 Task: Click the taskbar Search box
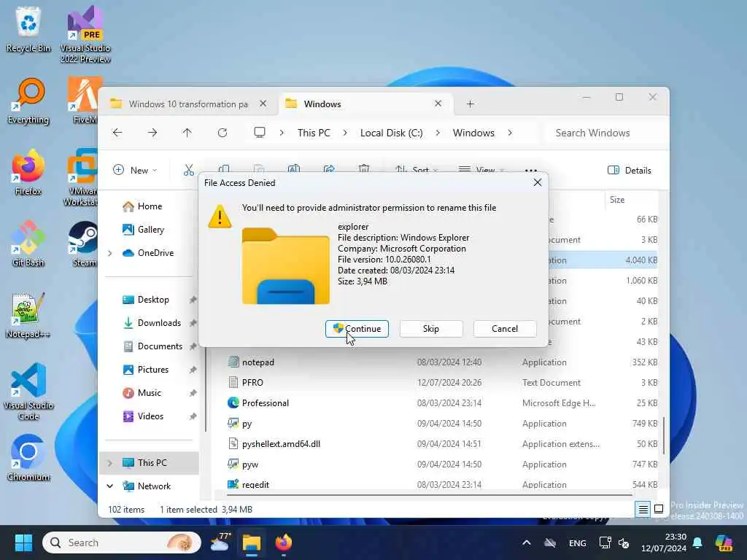tap(122, 542)
